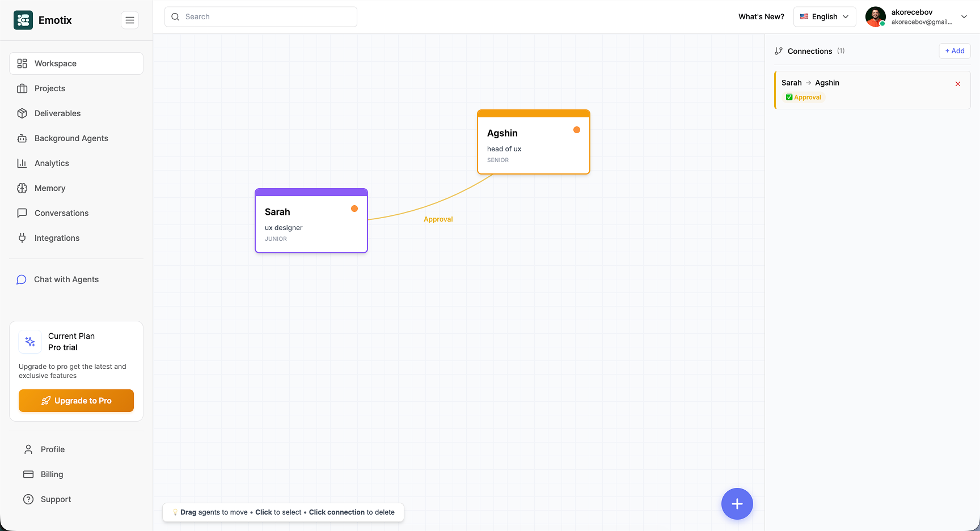
Task: Click the Memory brain icon
Action: click(22, 188)
